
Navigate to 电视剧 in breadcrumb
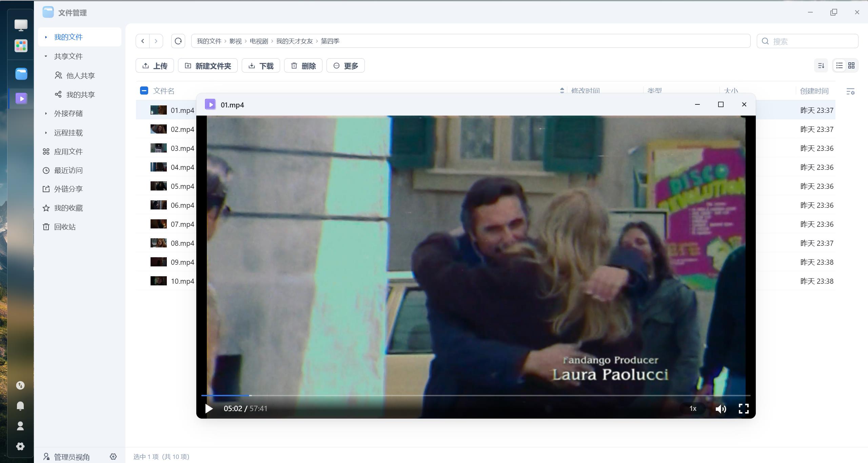coord(259,41)
